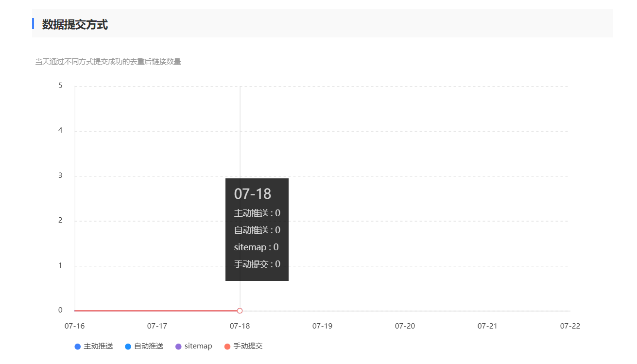Viewport: 637px width, 364px height.
Task: Click the red 手动提交 legend dot
Action: click(x=227, y=347)
